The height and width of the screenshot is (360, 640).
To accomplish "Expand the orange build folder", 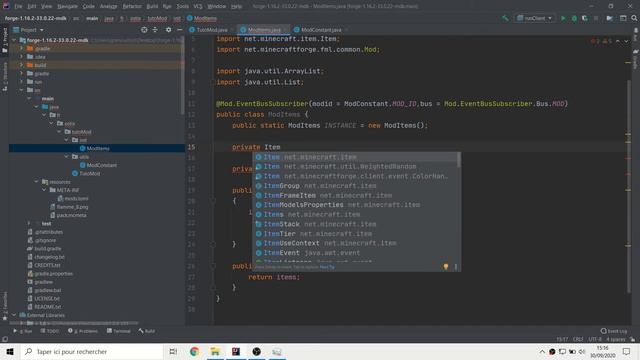I will pos(22,65).
